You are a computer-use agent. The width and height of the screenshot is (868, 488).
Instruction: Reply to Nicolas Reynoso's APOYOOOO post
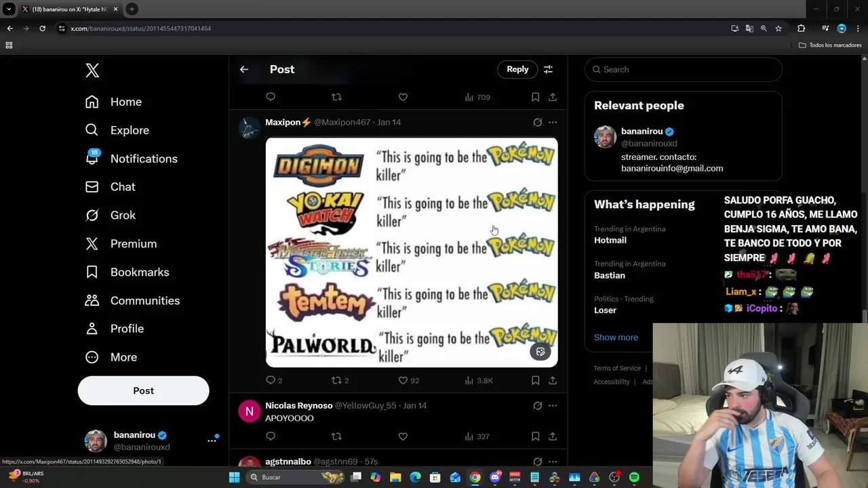coord(271,436)
